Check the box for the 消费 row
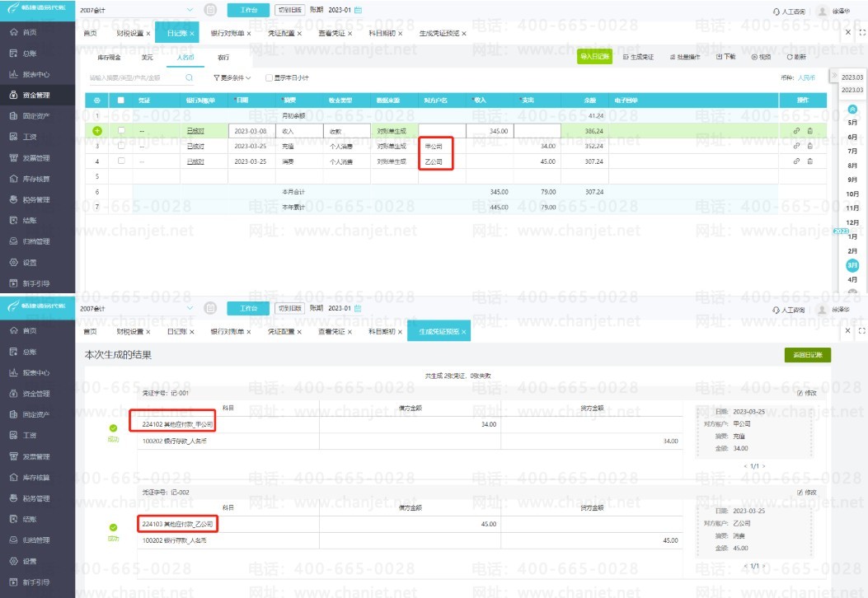 tap(121, 161)
